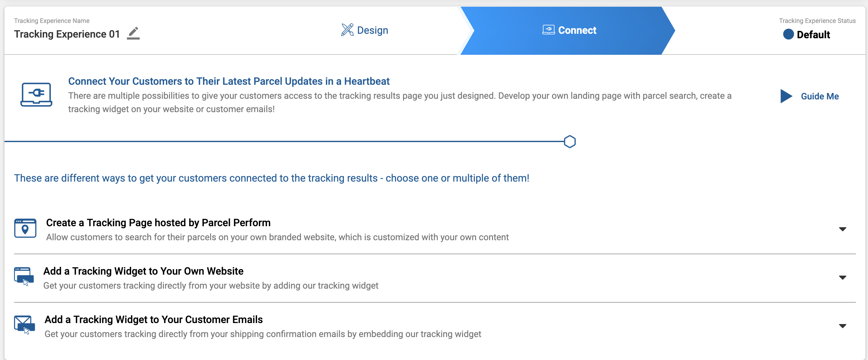
Task: Click the customer email widget envelope icon
Action: coord(24,325)
